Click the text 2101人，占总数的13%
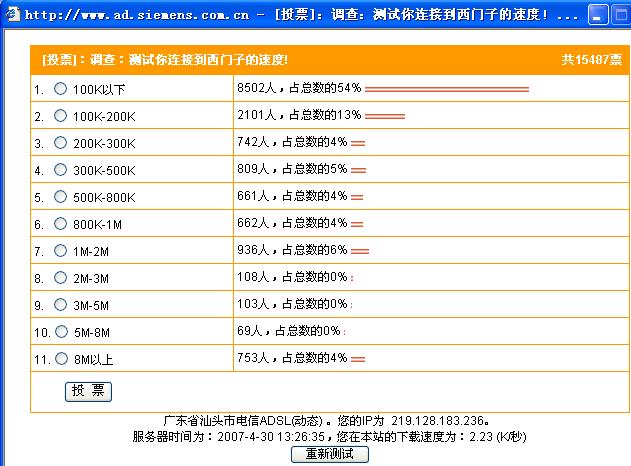Viewport: 631px width, 466px height. tap(299, 115)
